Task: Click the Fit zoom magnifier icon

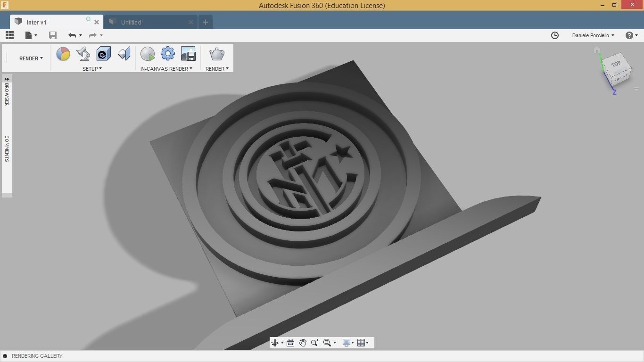Action: (327, 343)
